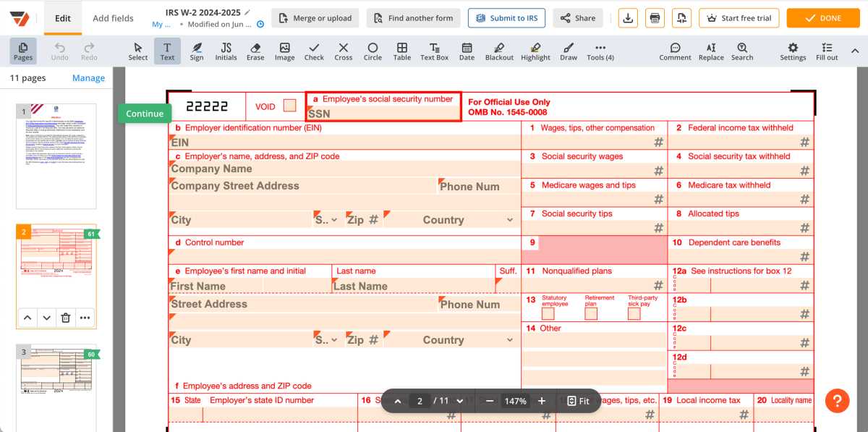Click the Undo button
The width and height of the screenshot is (868, 432).
tap(60, 51)
